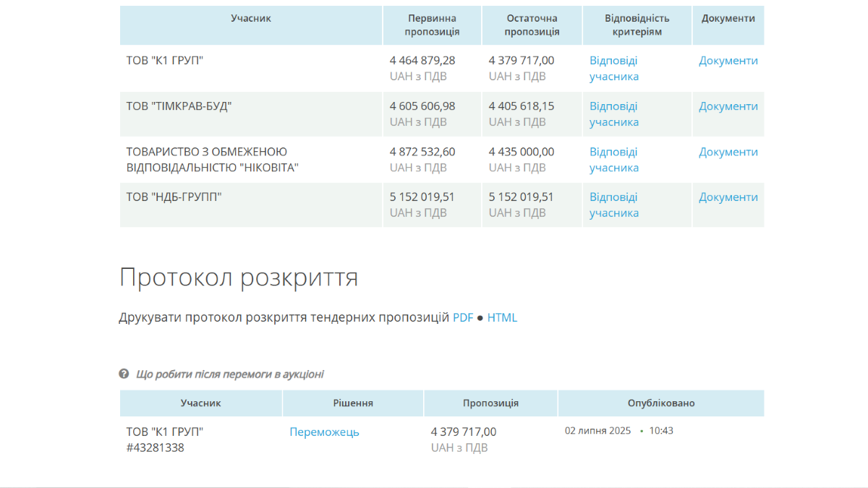Select final bid value 4 405 618,15

522,106
